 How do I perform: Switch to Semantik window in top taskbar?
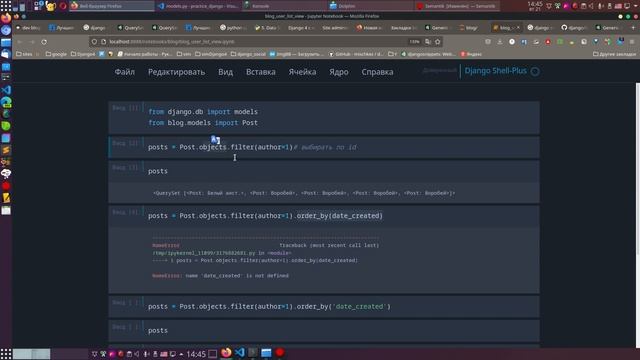point(456,6)
